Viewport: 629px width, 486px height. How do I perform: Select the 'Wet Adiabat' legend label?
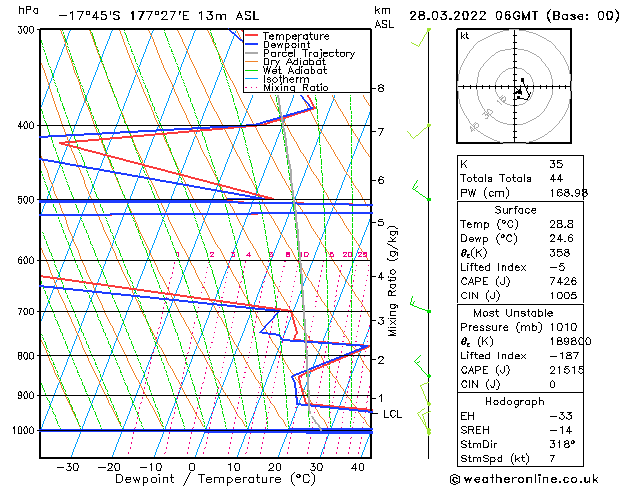pyautogui.click(x=295, y=70)
